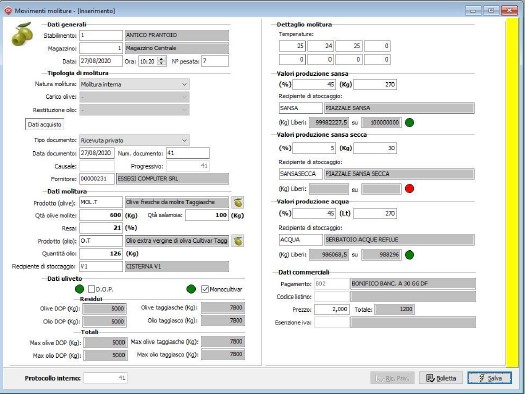Click red status dot for sansa secca
This screenshot has width=525, height=394.
(409, 189)
